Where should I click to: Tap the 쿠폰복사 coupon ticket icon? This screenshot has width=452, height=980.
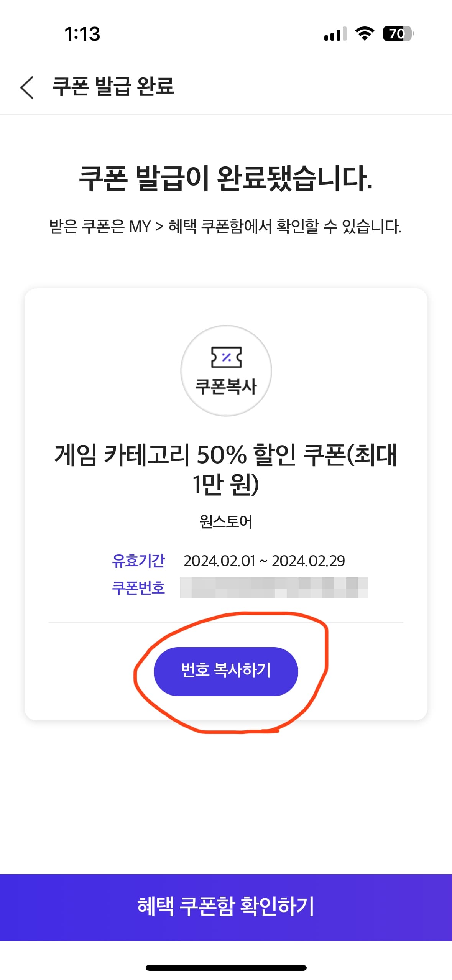[226, 369]
